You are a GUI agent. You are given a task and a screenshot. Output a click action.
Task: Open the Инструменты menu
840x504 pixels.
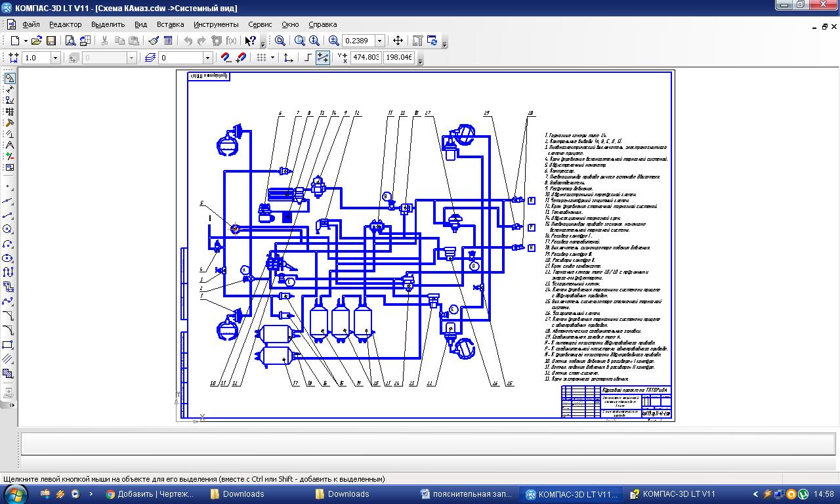click(x=216, y=24)
